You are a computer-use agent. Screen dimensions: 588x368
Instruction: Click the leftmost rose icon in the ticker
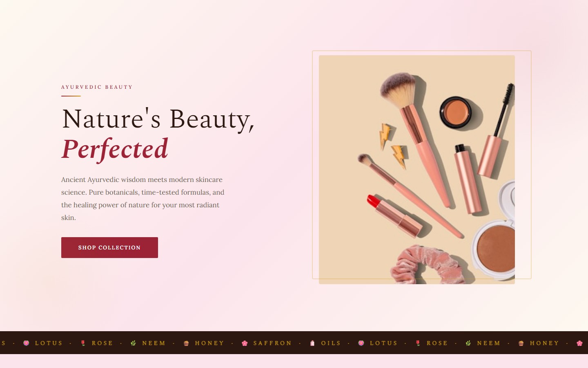[x=83, y=343]
